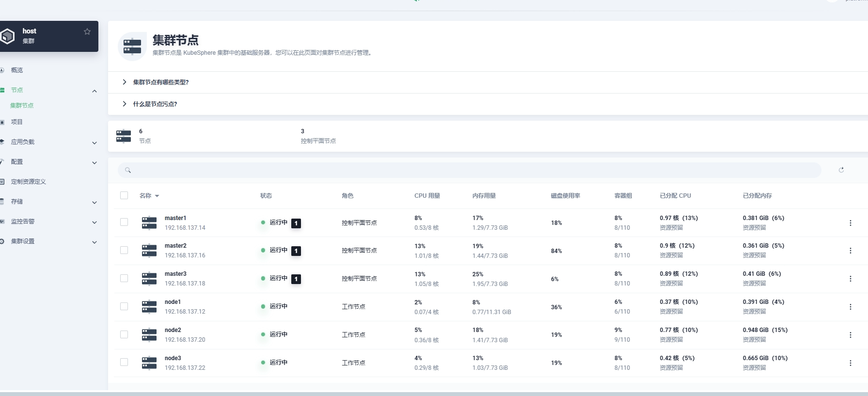Select 集群节点 submenu item

(x=22, y=106)
